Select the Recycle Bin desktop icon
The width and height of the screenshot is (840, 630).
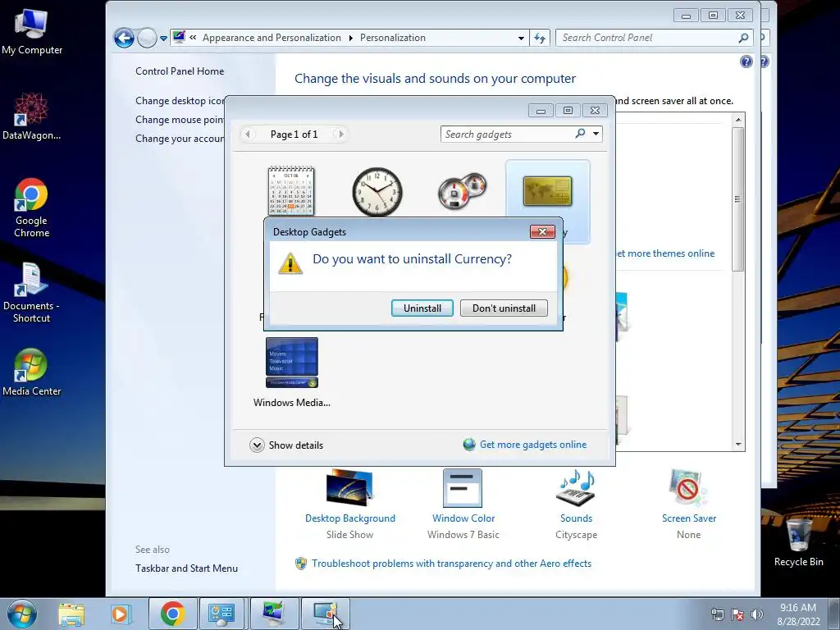[798, 542]
